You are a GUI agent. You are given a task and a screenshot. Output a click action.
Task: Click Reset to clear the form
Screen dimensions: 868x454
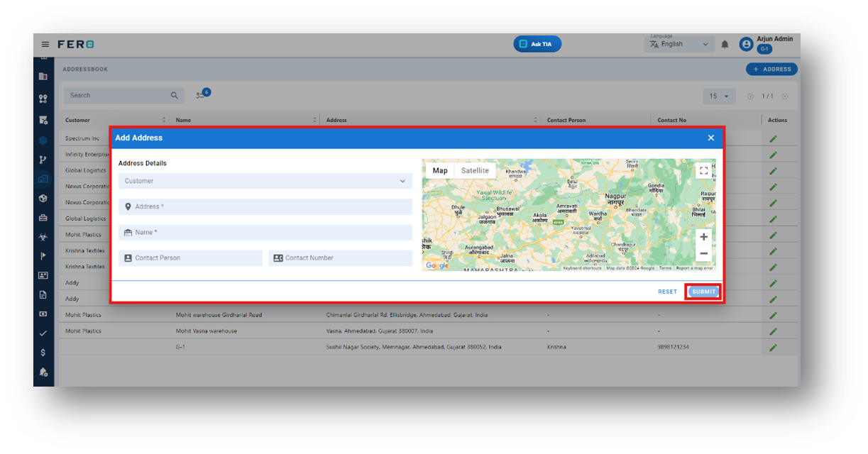click(x=667, y=292)
